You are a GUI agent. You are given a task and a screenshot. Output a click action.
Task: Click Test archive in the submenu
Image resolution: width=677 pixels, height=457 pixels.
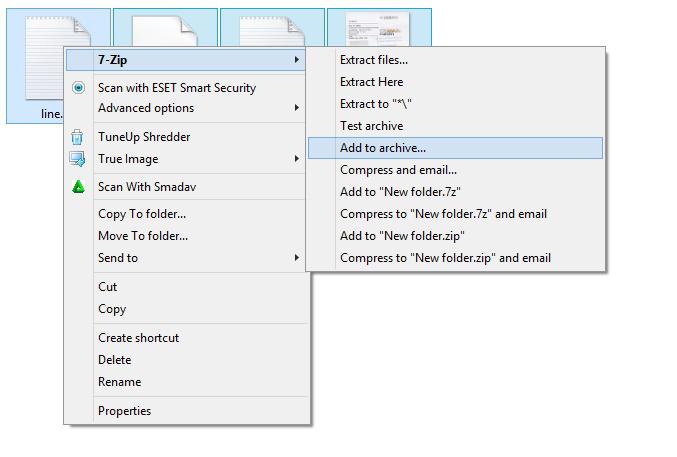pos(372,126)
